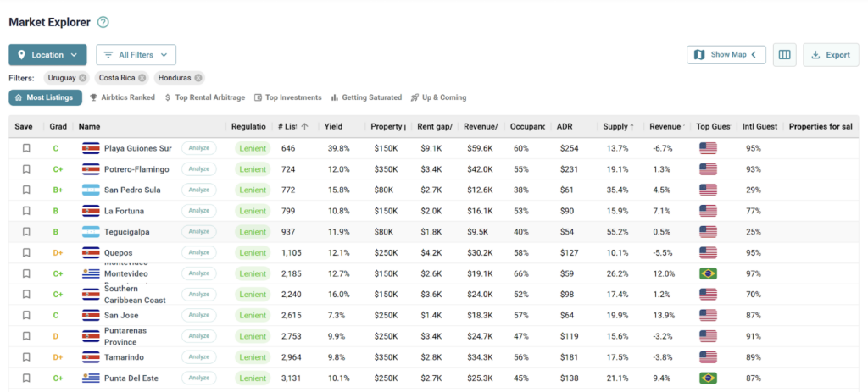The height and width of the screenshot is (392, 868).
Task: Switch to the Airbtics Ranked tab
Action: pyautogui.click(x=123, y=97)
